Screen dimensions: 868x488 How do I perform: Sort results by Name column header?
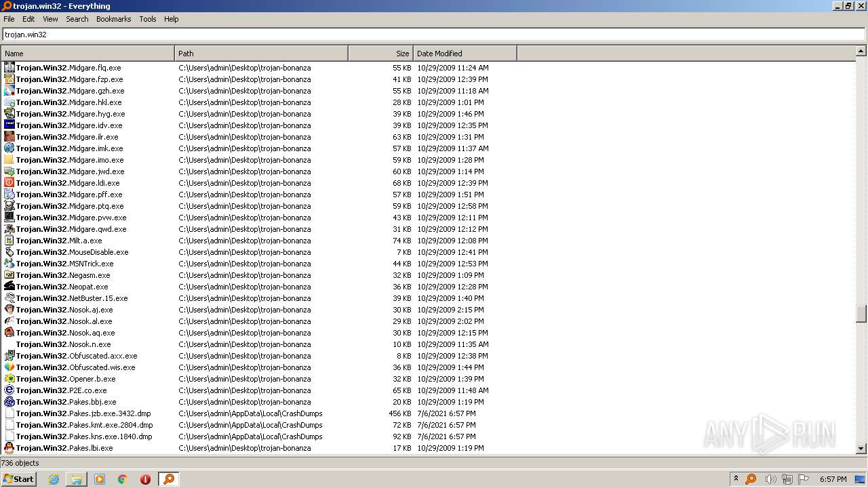pos(87,54)
